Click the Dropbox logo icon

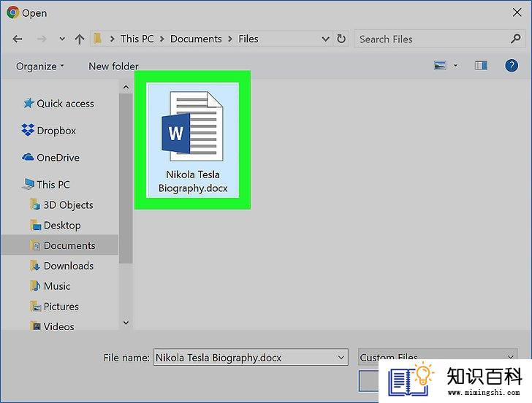[28, 130]
